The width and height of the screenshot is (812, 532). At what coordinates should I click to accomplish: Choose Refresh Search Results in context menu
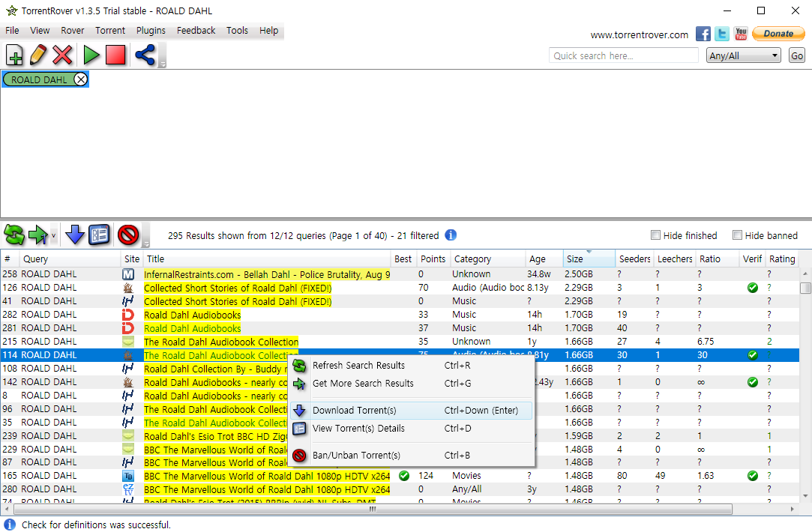(x=411, y=366)
